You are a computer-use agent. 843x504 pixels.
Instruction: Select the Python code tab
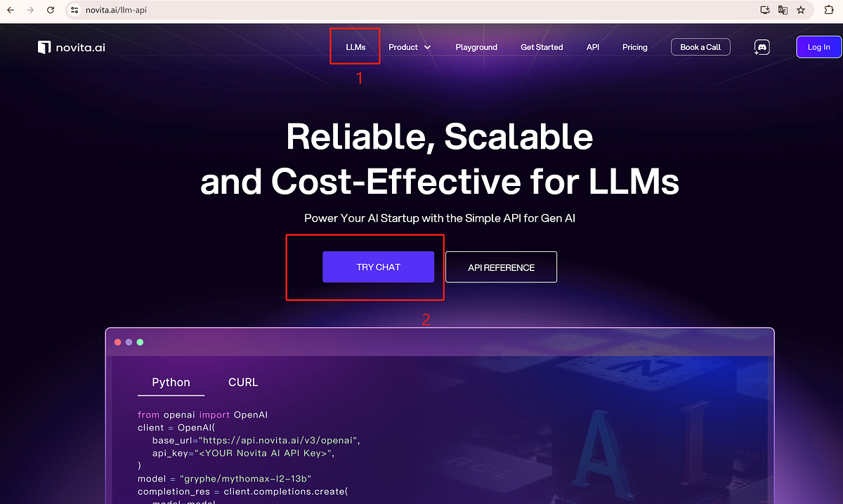[x=171, y=383]
